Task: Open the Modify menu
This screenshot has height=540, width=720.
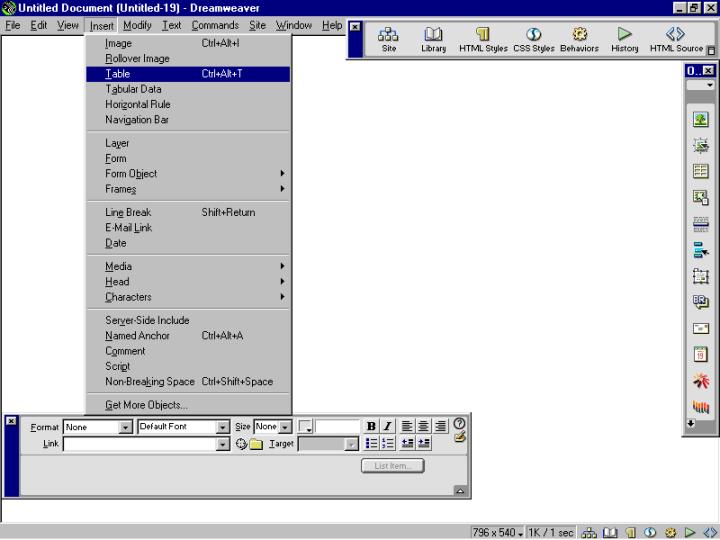Action: point(137,25)
